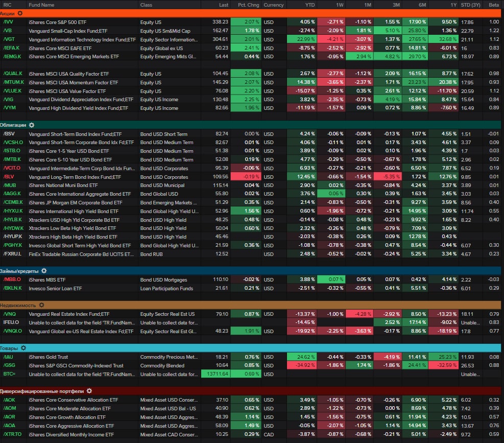This screenshot has width=504, height=443.
Task: Click the Currency column header
Action: click(274, 5)
